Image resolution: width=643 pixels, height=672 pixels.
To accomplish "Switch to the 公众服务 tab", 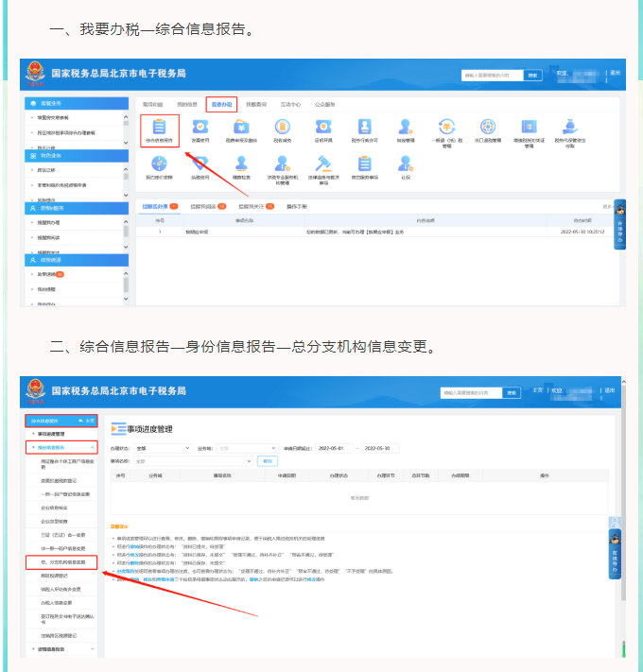I will (x=325, y=104).
